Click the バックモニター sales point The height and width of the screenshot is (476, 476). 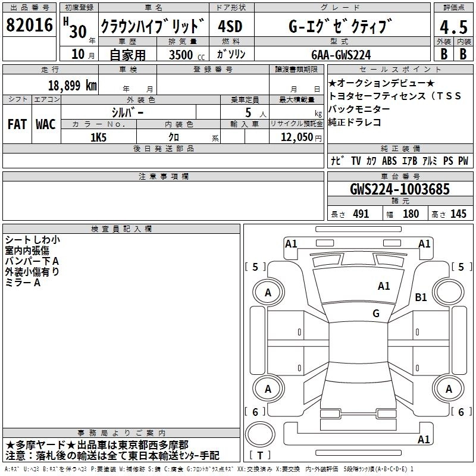(359, 109)
